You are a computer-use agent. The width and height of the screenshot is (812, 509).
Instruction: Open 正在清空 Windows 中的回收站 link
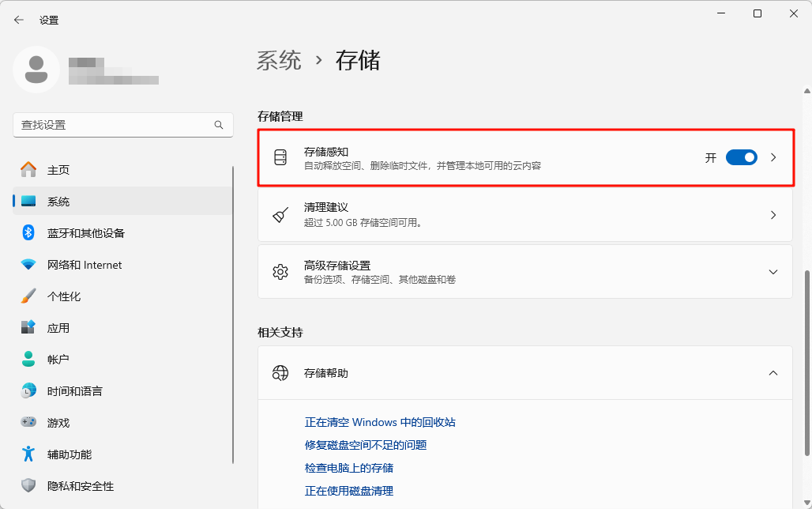[380, 422]
